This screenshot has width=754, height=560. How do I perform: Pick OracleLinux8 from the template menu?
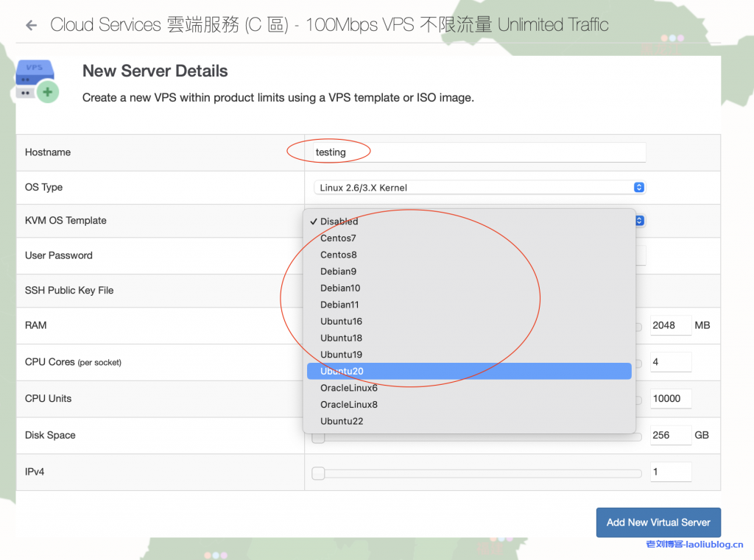click(x=349, y=404)
